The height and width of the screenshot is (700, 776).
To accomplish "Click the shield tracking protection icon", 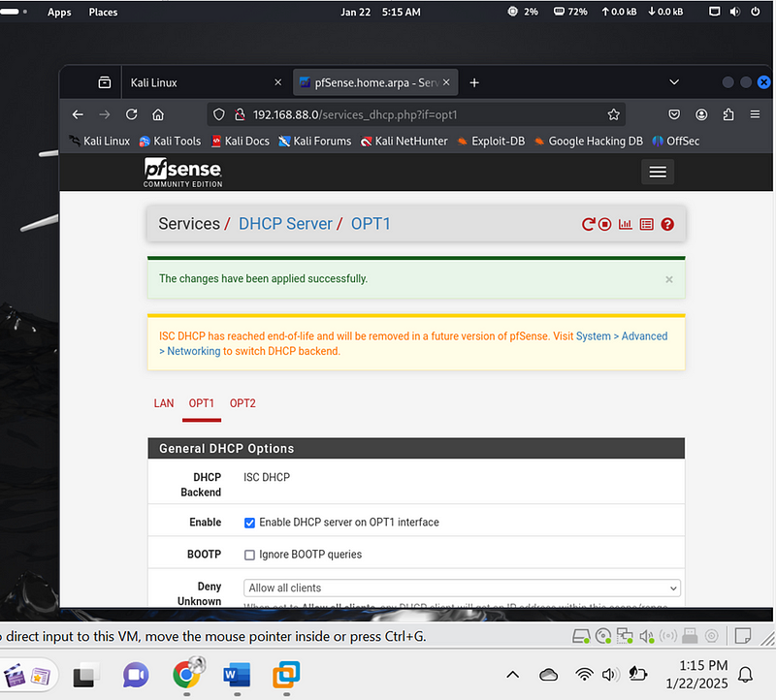I will point(219,114).
